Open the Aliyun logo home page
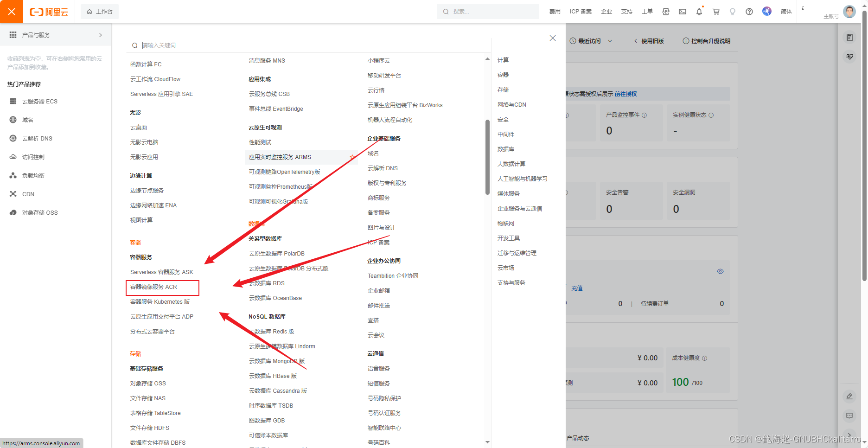Viewport: 868px width, 448px height. (49, 12)
